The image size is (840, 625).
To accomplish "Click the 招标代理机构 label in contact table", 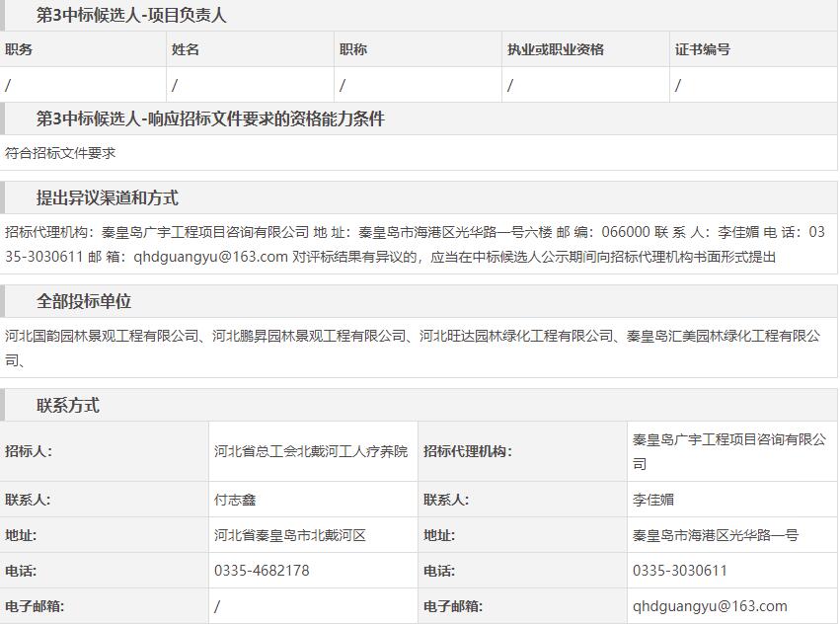I will click(467, 451).
